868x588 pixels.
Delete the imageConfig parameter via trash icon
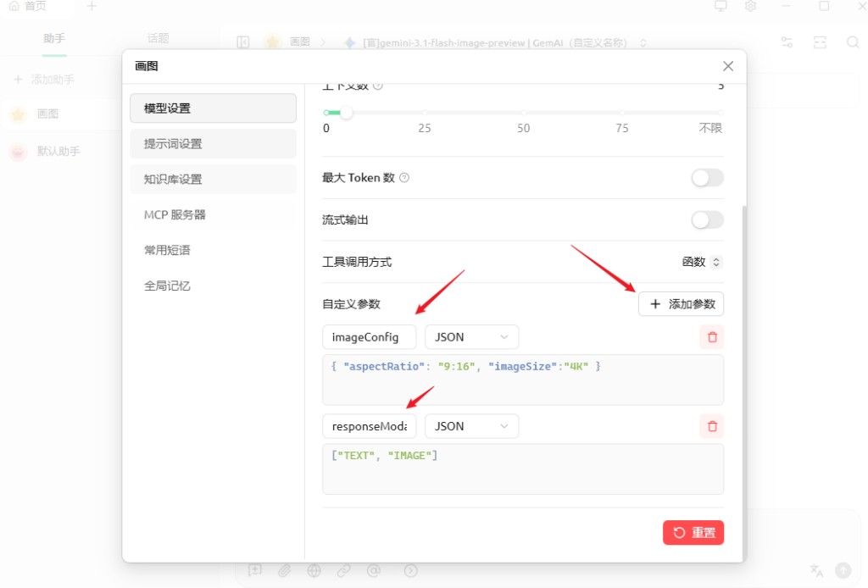point(711,336)
